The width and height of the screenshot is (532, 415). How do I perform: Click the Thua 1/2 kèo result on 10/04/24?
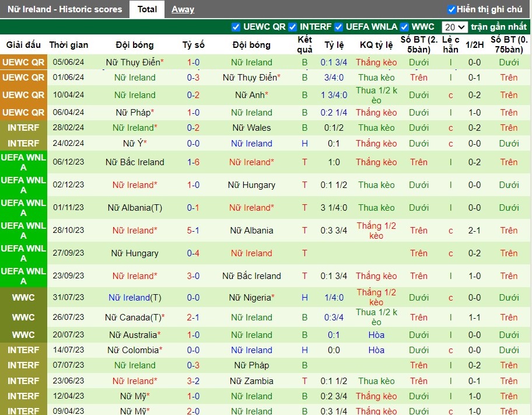(376, 95)
